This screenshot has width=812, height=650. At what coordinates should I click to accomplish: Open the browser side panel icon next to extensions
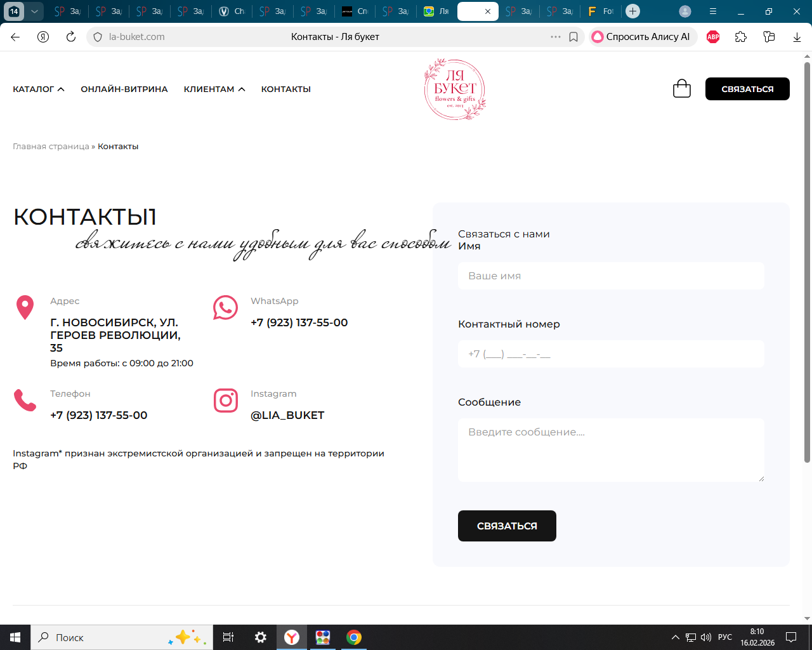[769, 37]
